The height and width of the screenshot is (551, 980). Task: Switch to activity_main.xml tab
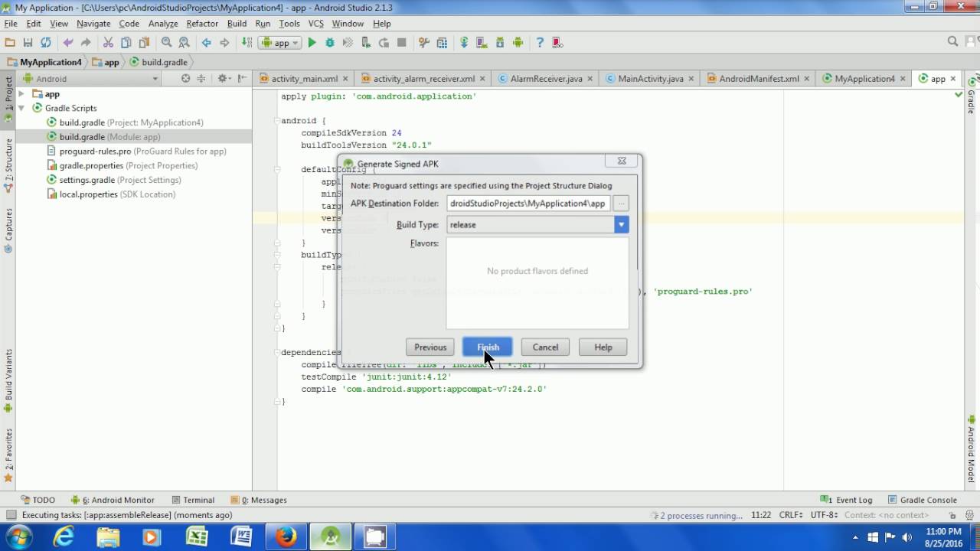(304, 79)
